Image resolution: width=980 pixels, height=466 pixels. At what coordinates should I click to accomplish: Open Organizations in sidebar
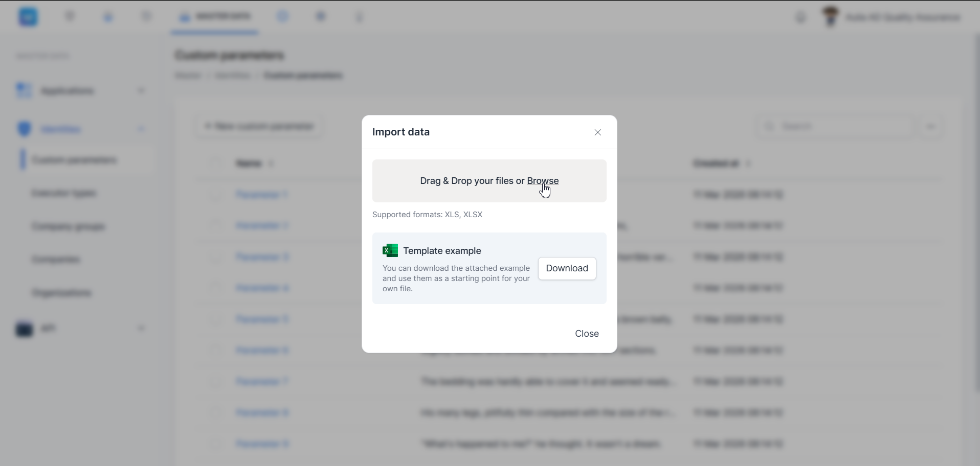62,293
